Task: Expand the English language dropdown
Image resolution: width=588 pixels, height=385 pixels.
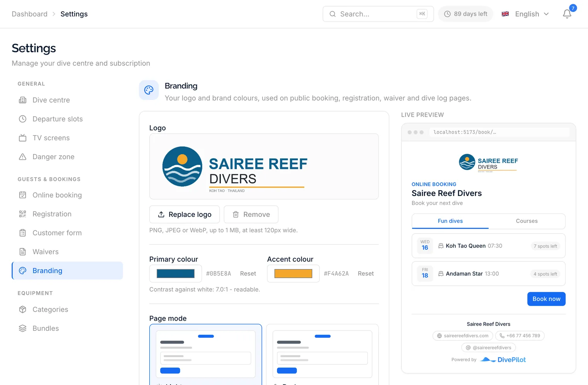Action: (x=525, y=14)
